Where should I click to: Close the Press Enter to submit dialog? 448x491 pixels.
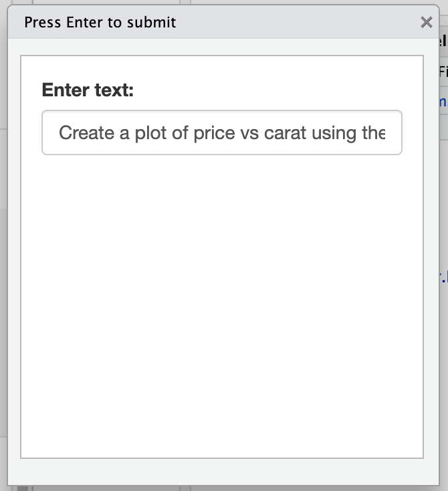(x=426, y=22)
